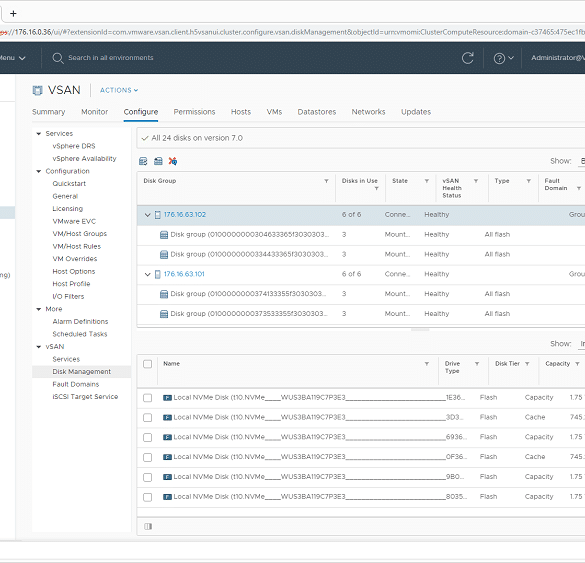Open the ACTIONS dropdown

tap(119, 90)
